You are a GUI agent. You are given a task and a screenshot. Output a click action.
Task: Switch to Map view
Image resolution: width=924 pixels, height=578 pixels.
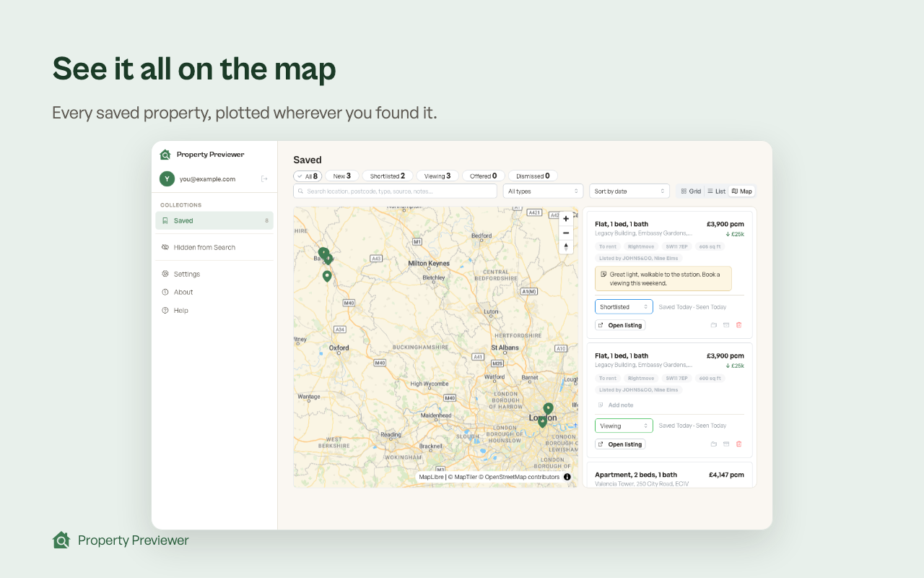[x=741, y=191]
